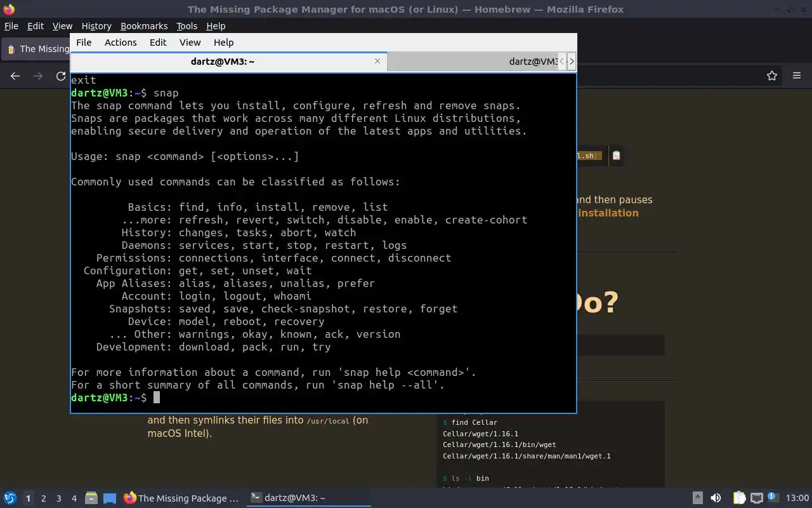Screen dimensions: 812x508
Task: Click 'Cellar/wget/1.16.1/bin/wget' on Homebrew page
Action: click(499, 444)
